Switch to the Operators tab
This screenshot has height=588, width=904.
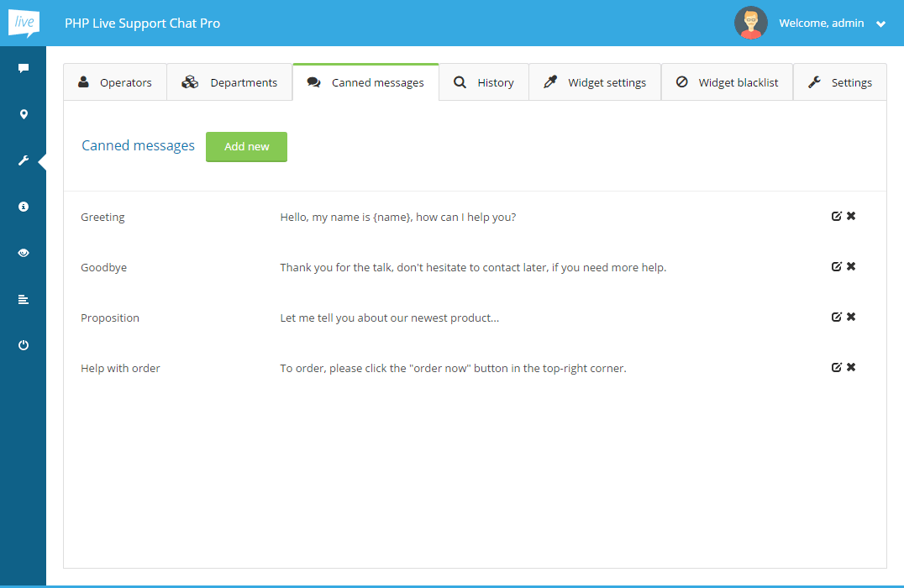115,82
